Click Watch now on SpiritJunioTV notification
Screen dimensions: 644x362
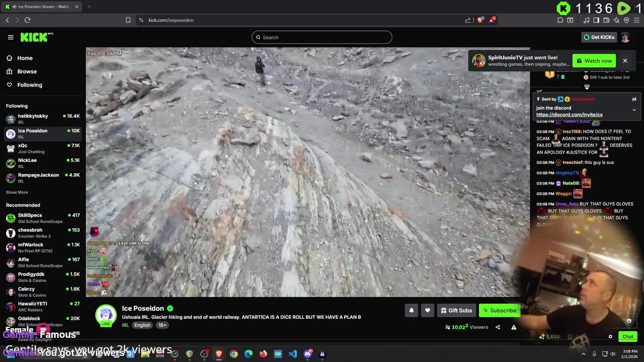(x=594, y=61)
